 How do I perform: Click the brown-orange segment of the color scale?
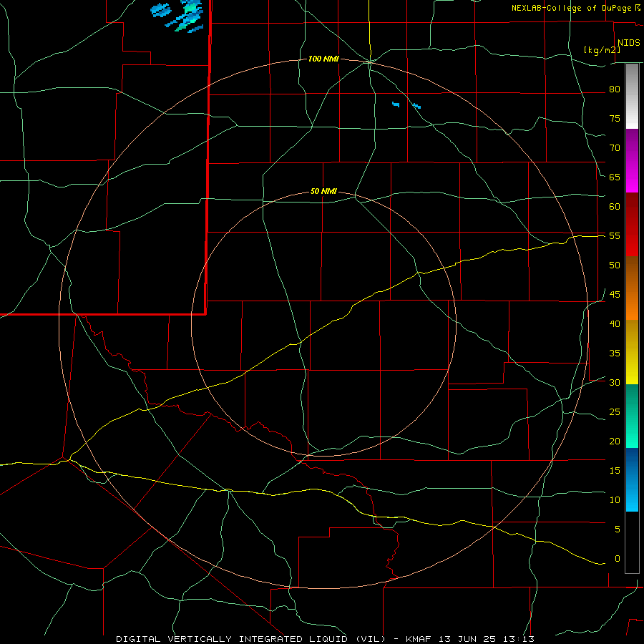(632, 288)
